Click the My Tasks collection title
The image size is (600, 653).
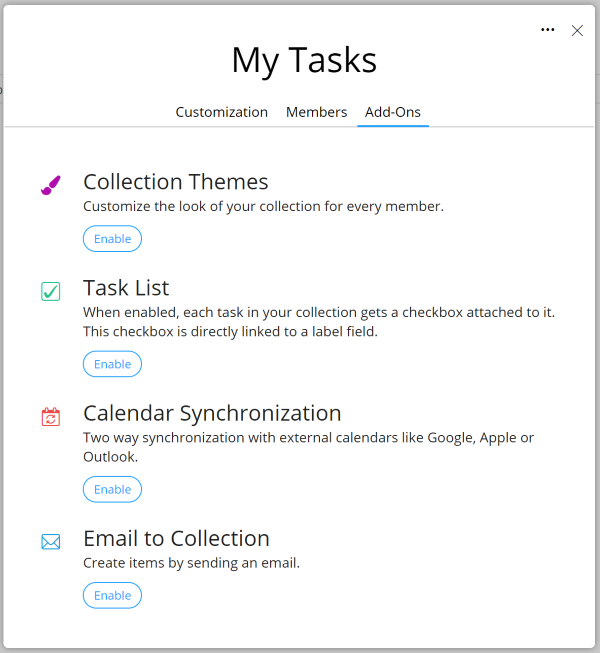tap(304, 61)
